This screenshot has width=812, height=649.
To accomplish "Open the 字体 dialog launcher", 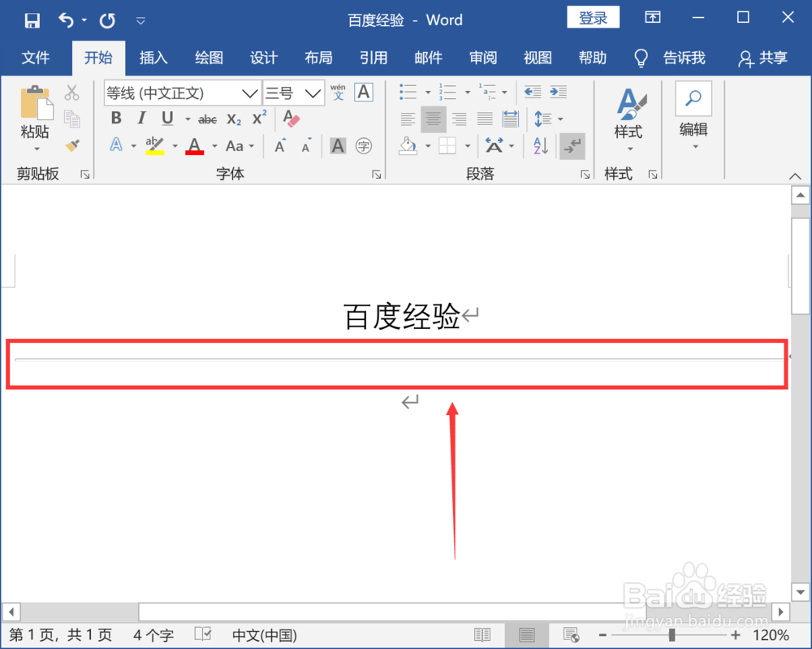I will pyautogui.click(x=377, y=175).
